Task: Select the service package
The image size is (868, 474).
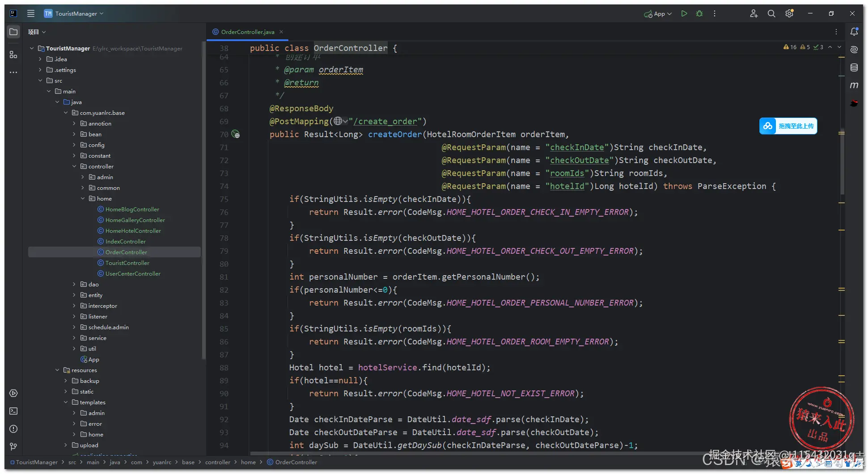Action: click(97, 338)
